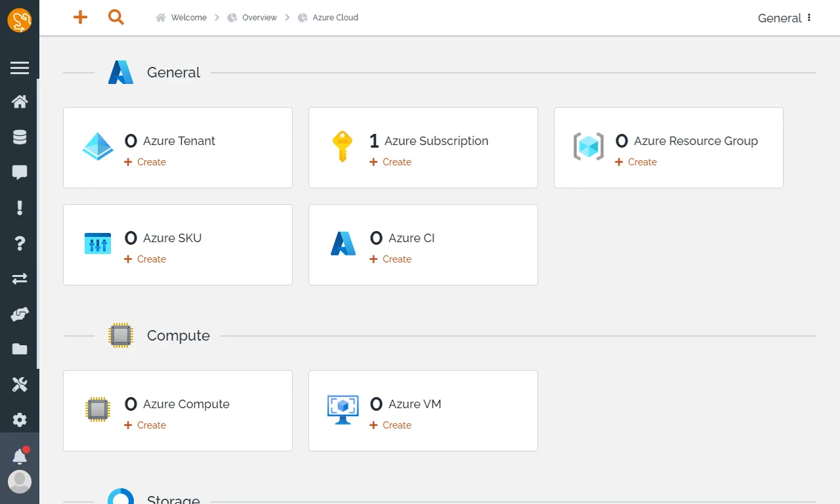Open the tools wrench sidebar icon
The height and width of the screenshot is (504, 840).
[20, 385]
